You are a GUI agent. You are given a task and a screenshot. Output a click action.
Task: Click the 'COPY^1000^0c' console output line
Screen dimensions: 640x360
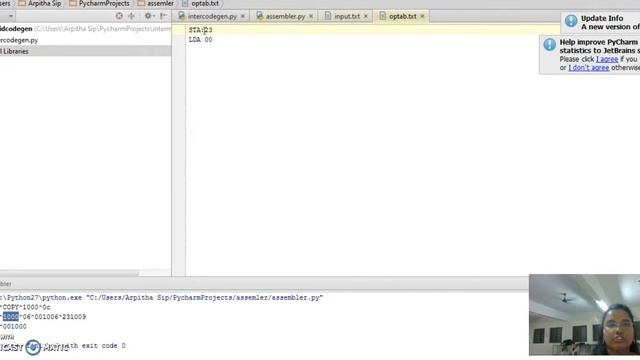tap(25, 307)
